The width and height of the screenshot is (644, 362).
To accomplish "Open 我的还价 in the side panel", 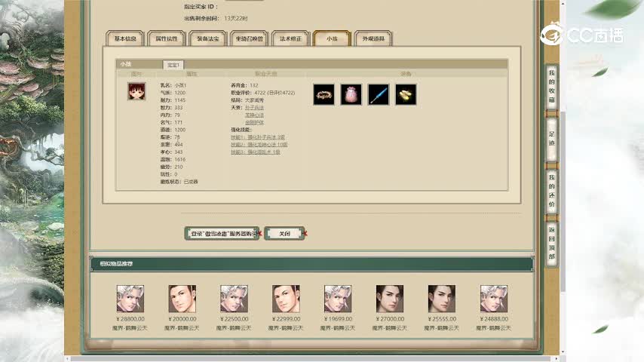I will [551, 191].
